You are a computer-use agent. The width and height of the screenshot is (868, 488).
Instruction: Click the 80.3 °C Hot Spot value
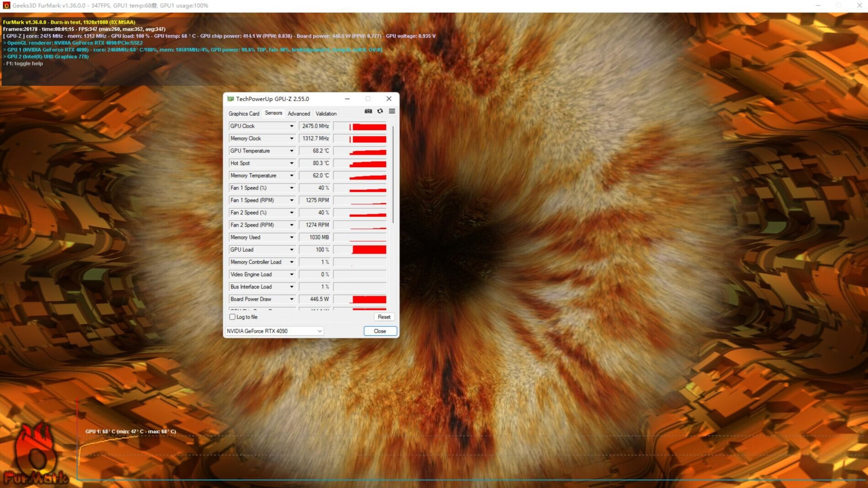[315, 163]
